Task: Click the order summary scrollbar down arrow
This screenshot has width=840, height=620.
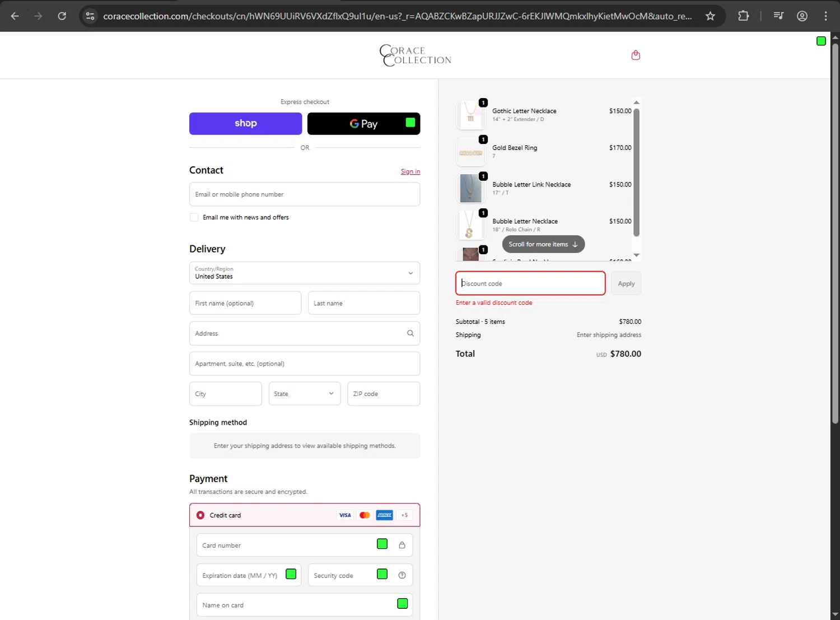Action: coord(636,255)
